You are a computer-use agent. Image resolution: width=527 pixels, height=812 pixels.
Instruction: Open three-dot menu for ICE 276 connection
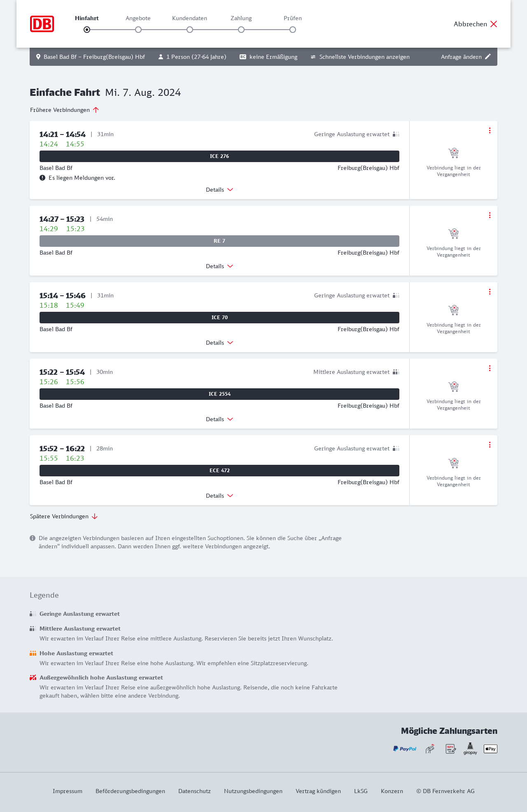[490, 130]
